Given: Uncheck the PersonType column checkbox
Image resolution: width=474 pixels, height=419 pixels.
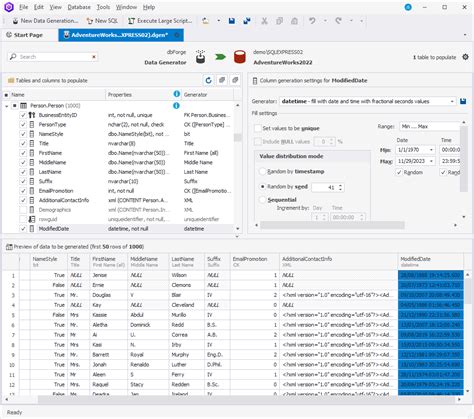Looking at the screenshot, I should click(x=23, y=124).
